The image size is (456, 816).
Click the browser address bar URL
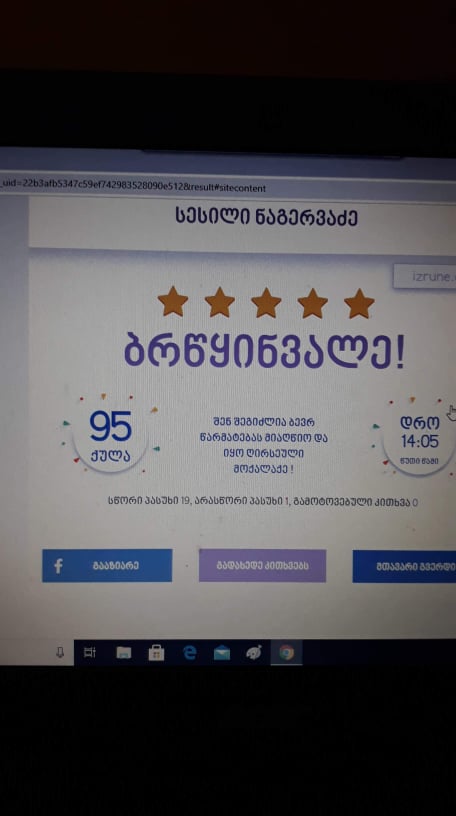[x=134, y=188]
